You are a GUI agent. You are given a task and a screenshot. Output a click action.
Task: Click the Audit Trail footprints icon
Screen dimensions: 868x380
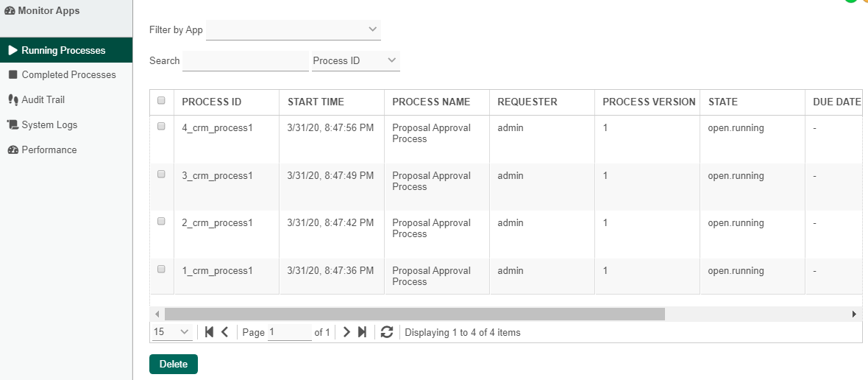click(13, 99)
